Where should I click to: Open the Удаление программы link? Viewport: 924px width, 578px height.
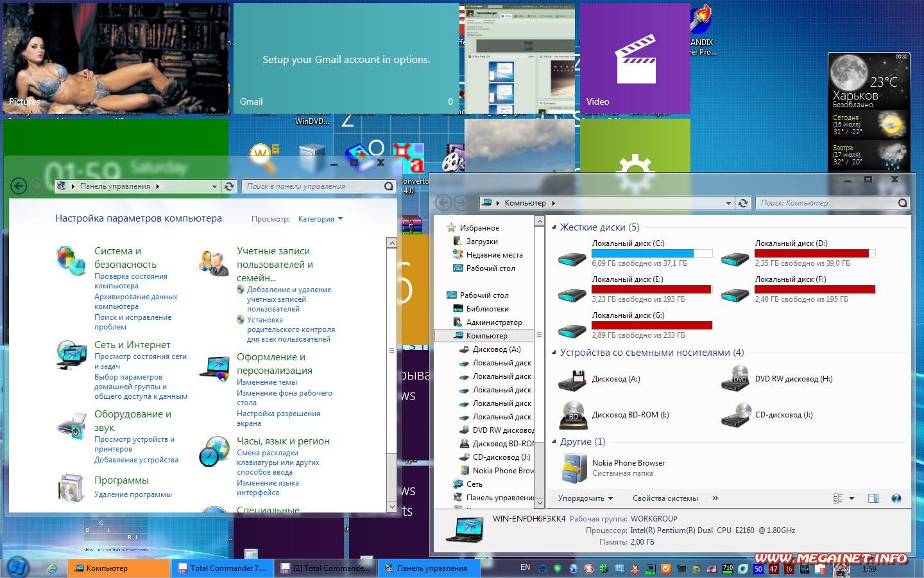tap(133, 495)
